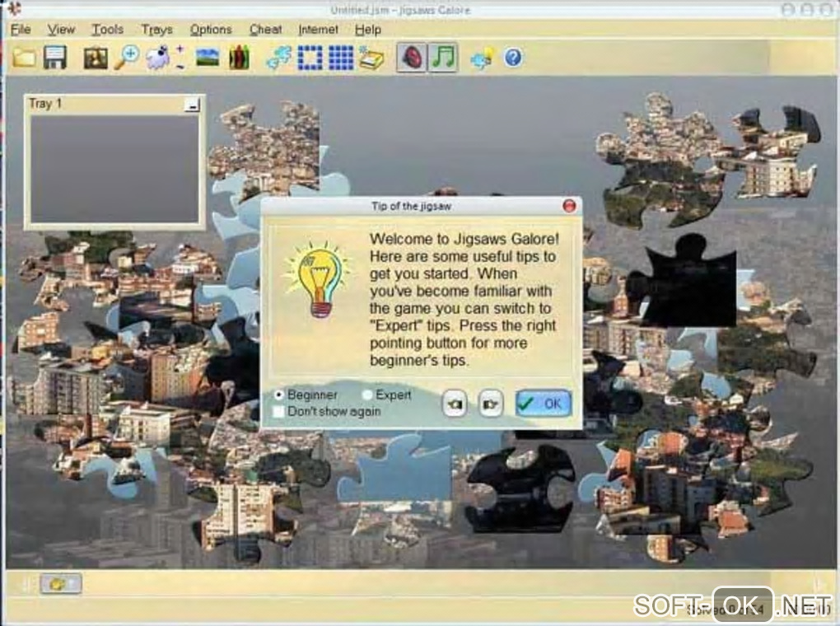840x626 pixels.
Task: Click the hand icon button in bottom bar
Action: click(61, 584)
